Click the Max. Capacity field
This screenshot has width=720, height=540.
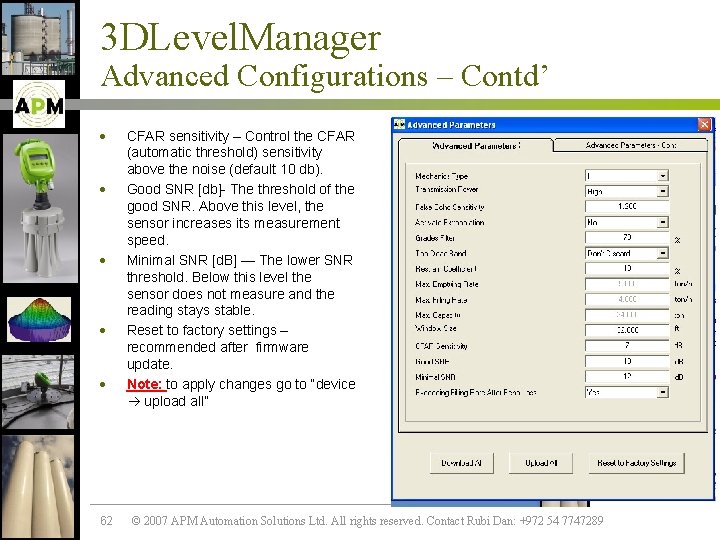[x=627, y=315]
